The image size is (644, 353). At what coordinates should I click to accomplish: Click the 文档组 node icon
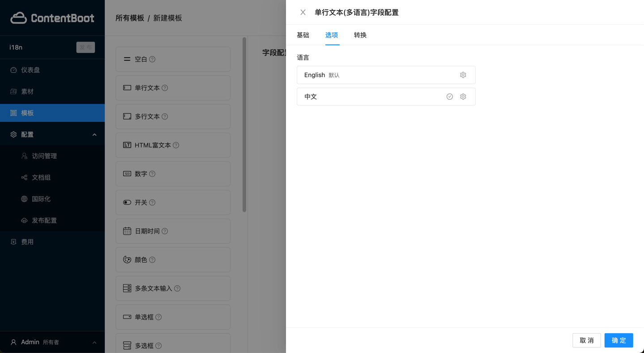24,177
